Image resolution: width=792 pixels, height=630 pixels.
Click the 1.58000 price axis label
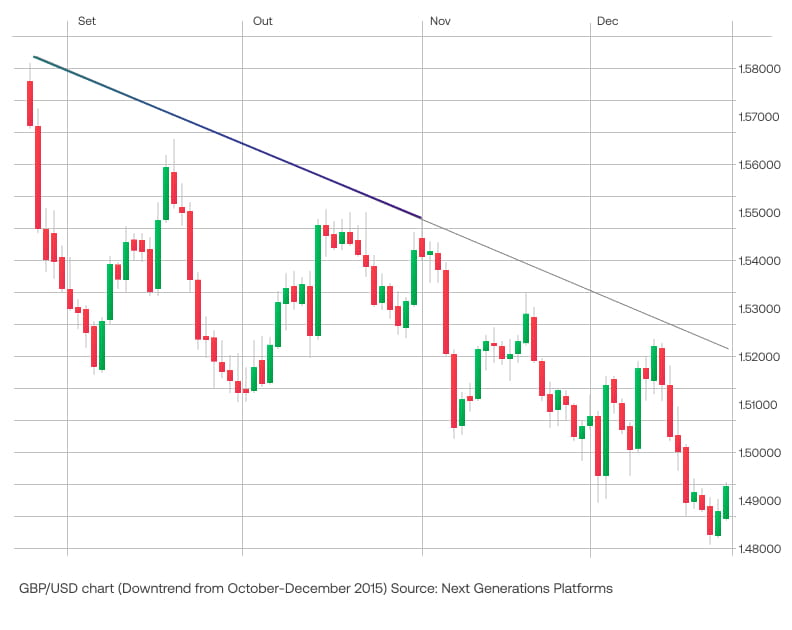(759, 69)
